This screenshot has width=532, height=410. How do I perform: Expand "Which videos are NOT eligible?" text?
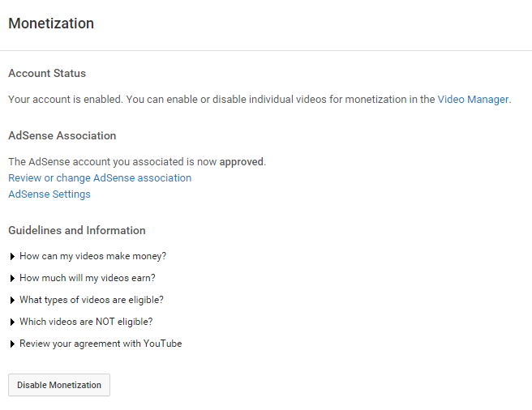tap(86, 322)
